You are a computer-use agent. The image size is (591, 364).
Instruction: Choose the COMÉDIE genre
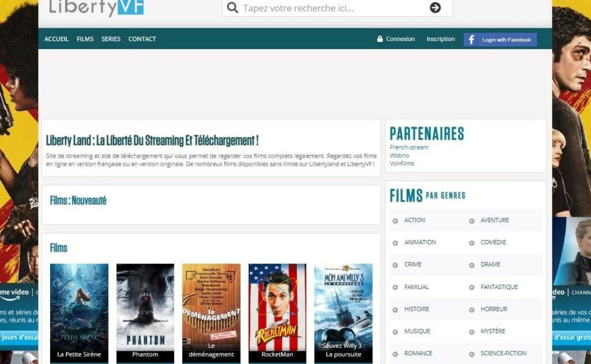[x=493, y=242]
